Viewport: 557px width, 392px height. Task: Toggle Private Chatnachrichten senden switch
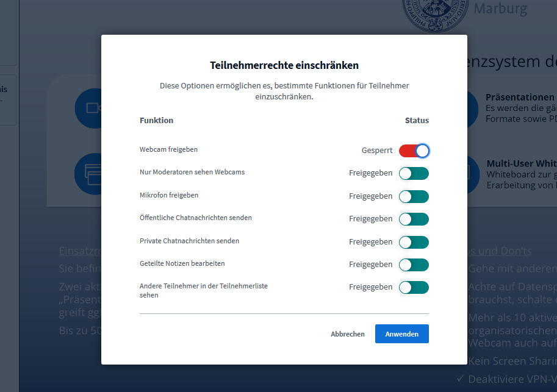tap(414, 242)
